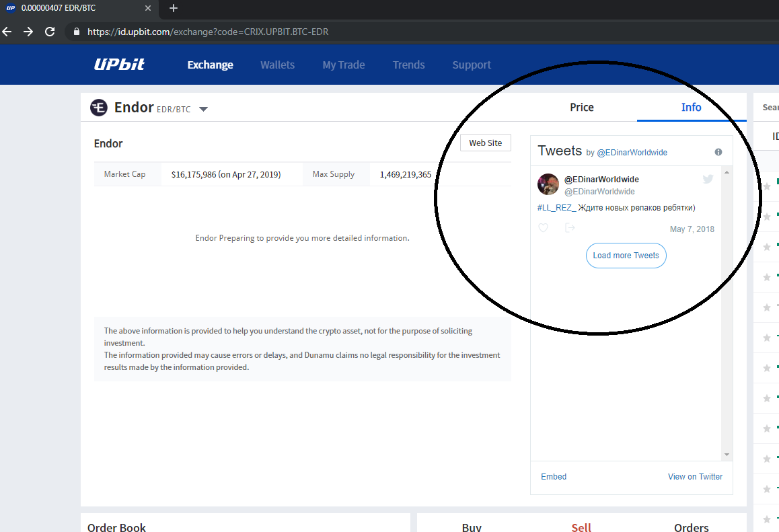This screenshot has height=532, width=779.
Task: Click the tweet widget scroll down arrow
Action: 727,455
